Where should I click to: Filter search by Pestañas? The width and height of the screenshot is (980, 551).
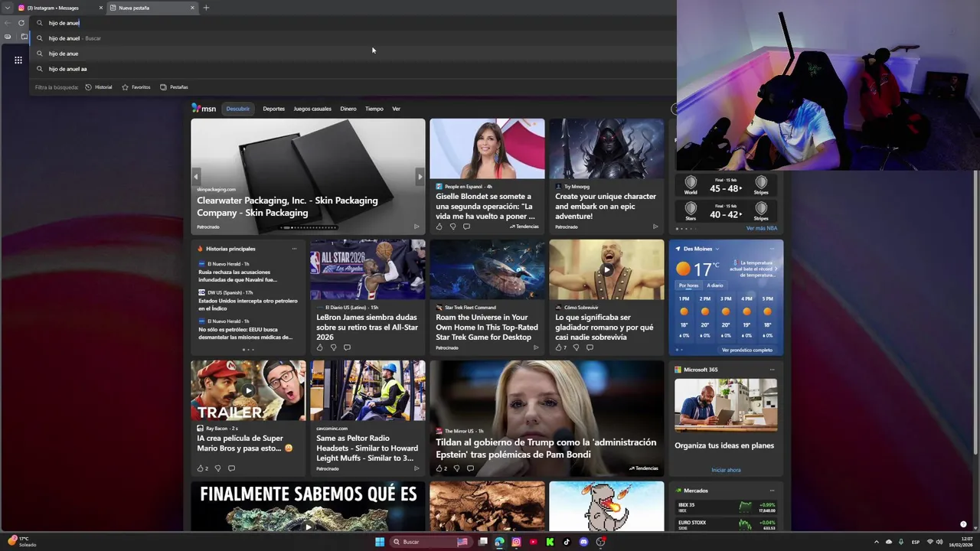(175, 87)
